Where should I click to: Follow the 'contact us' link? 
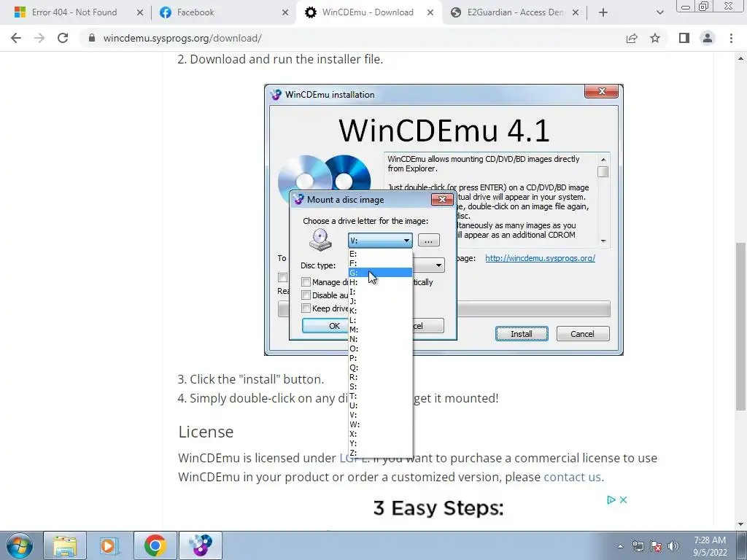572,477
